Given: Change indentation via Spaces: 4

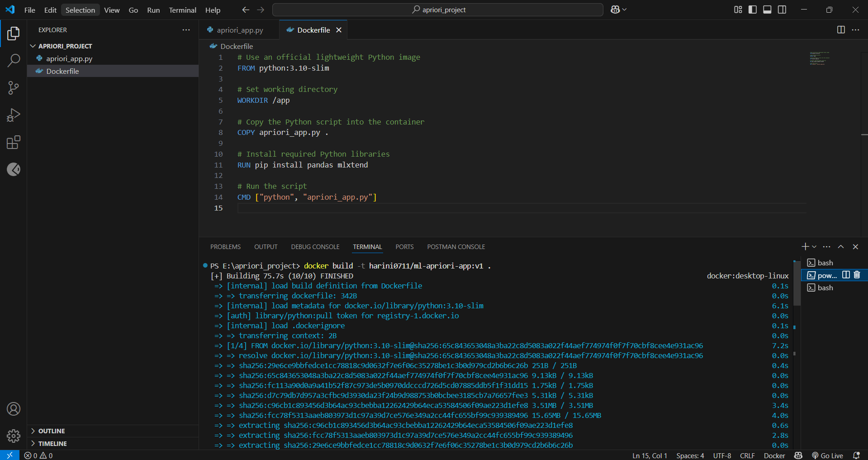Looking at the screenshot, I should (690, 455).
